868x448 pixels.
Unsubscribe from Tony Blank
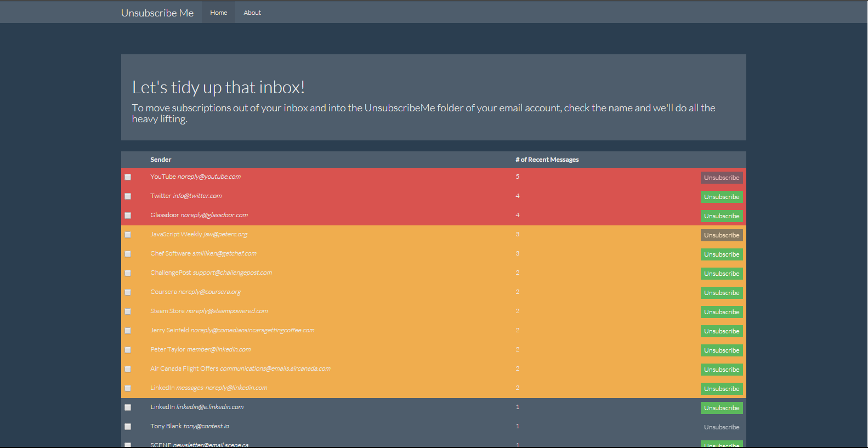tap(722, 427)
